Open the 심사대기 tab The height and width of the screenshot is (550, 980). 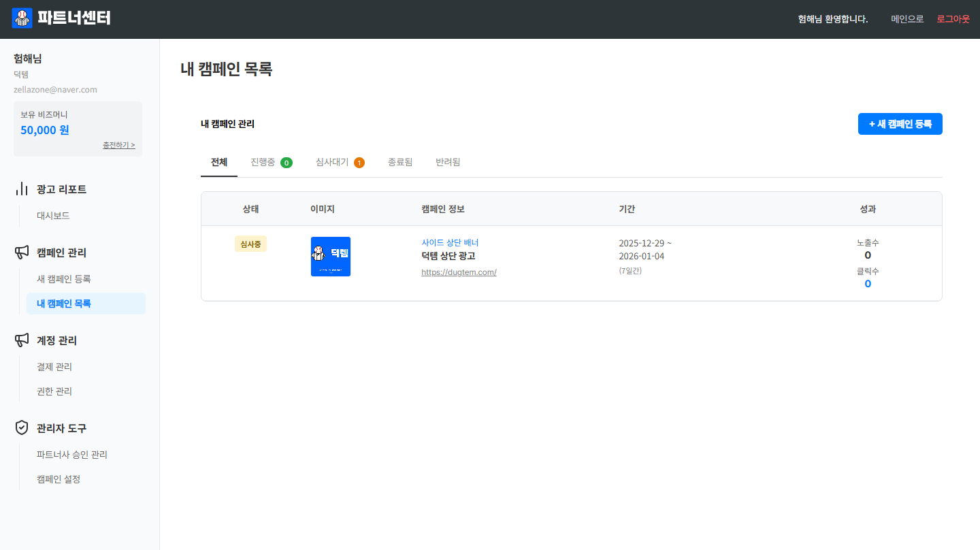tap(340, 162)
